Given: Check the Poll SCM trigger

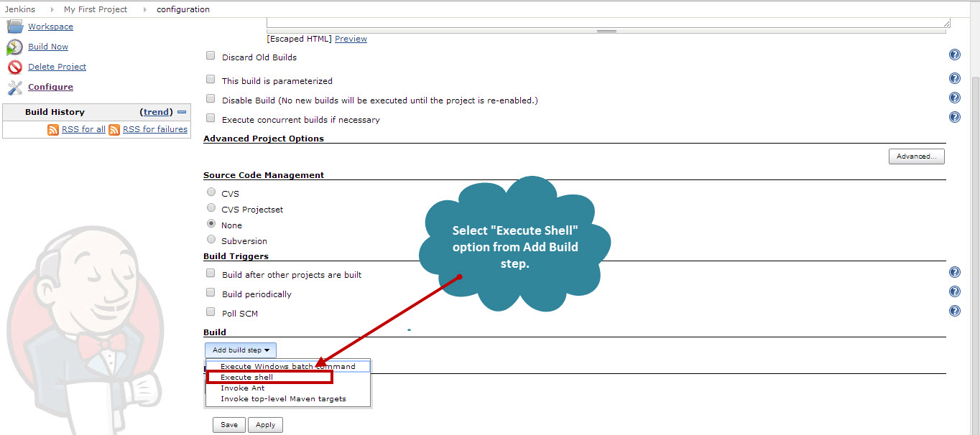Looking at the screenshot, I should click(x=211, y=312).
